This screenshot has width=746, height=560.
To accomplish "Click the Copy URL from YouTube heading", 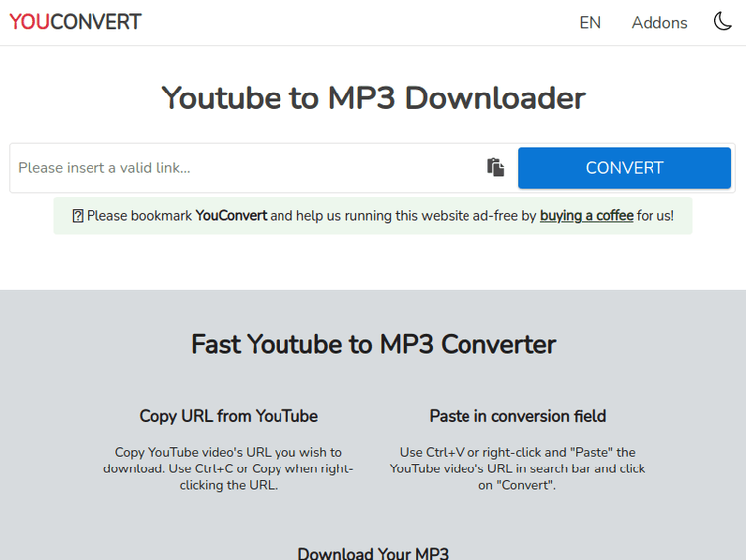I will (229, 416).
